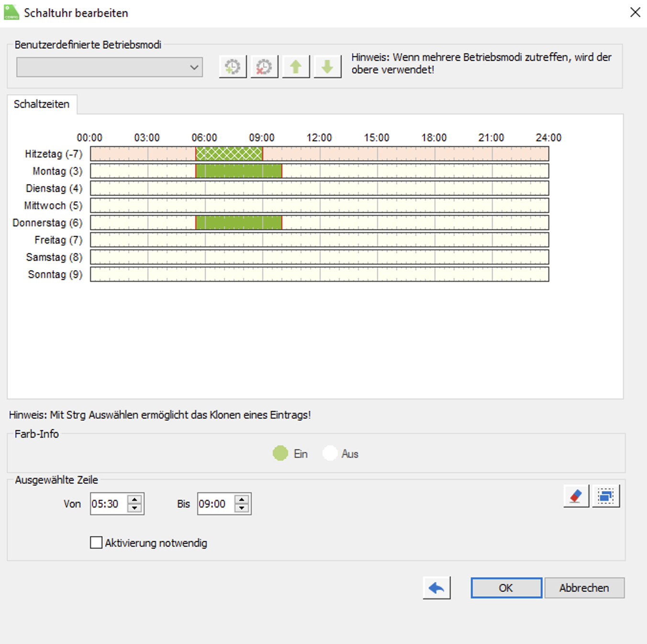Close the Schaltuhr bearbeiten dialog
The width and height of the screenshot is (647, 644).
(x=635, y=12)
